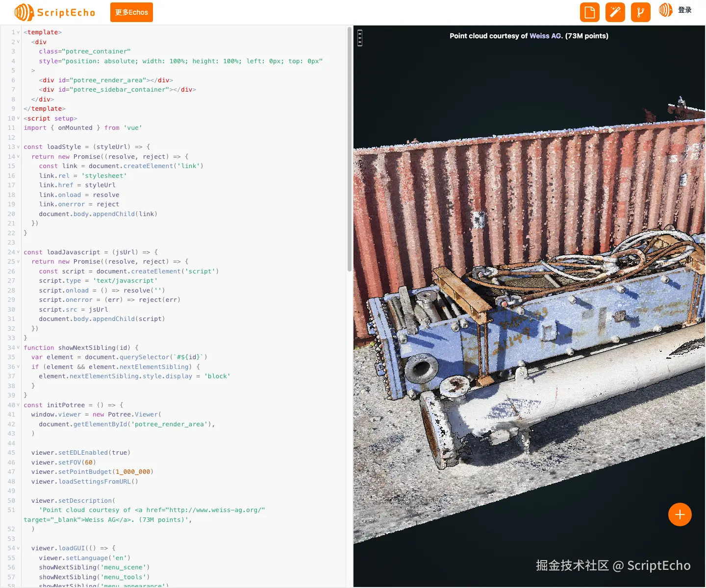Click the script.src = jsUrl line
The width and height of the screenshot is (706, 588).
[x=74, y=310]
